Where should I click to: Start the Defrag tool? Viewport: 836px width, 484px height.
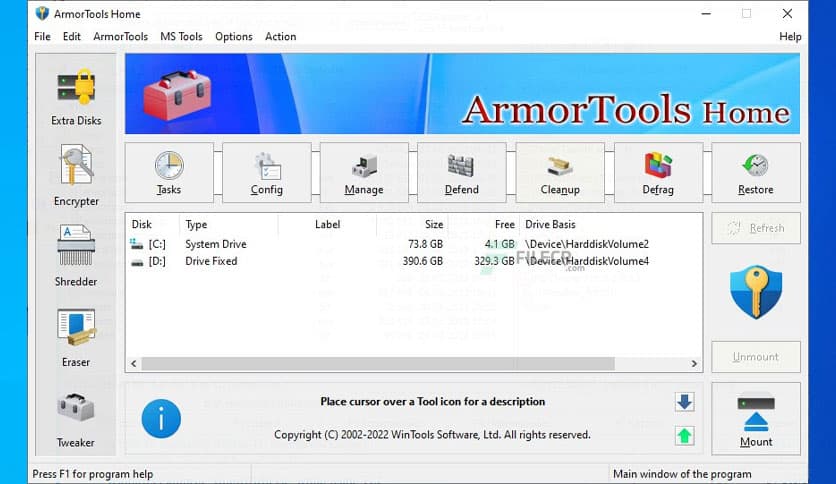pyautogui.click(x=658, y=173)
